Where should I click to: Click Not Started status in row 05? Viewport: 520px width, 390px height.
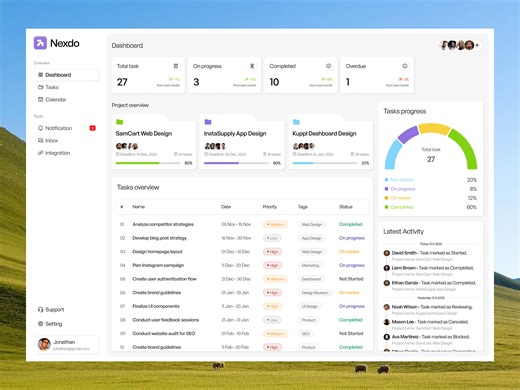pyautogui.click(x=351, y=279)
